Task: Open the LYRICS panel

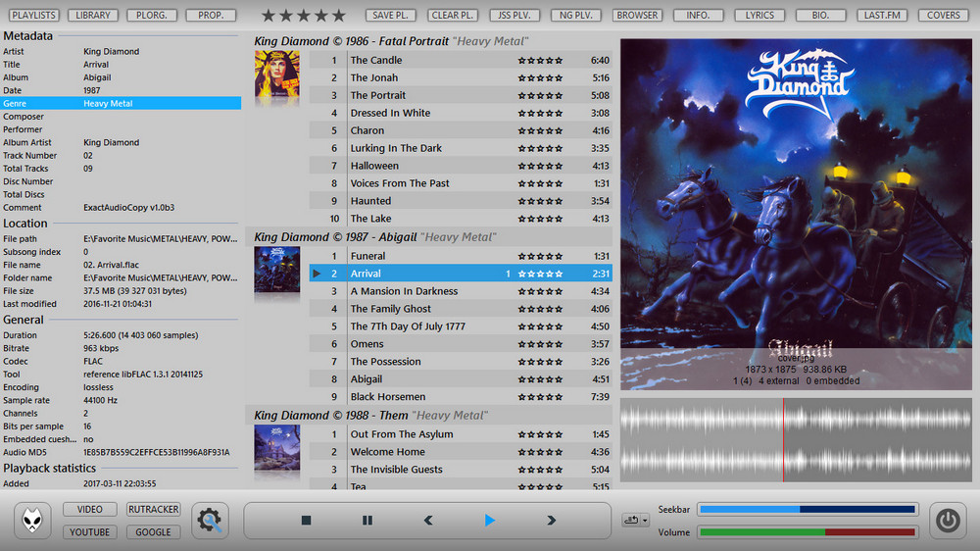Action: click(x=759, y=16)
